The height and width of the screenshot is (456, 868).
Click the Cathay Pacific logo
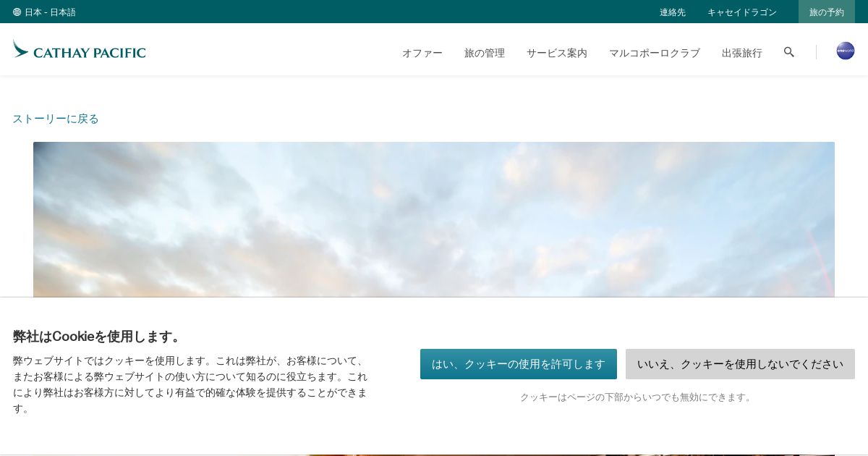point(79,49)
